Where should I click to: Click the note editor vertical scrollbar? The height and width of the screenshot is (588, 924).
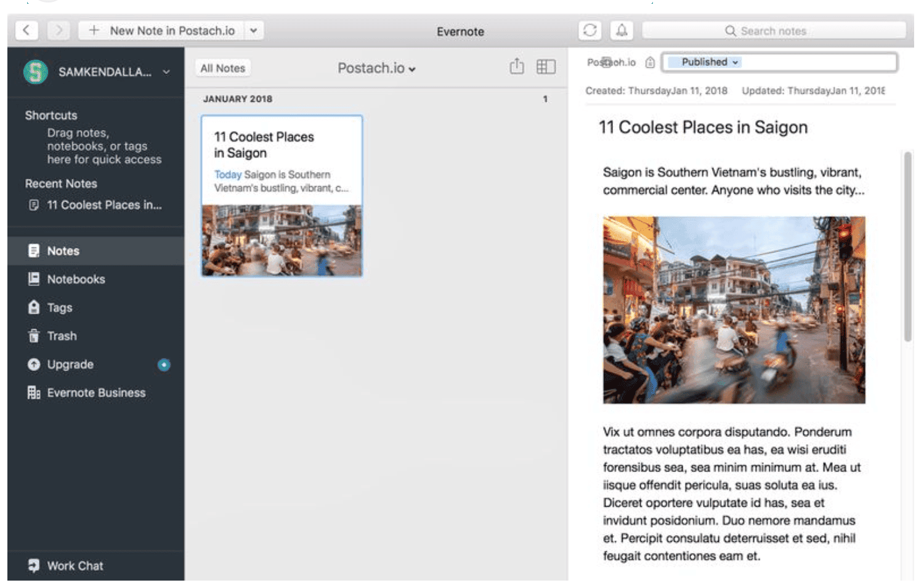907,247
